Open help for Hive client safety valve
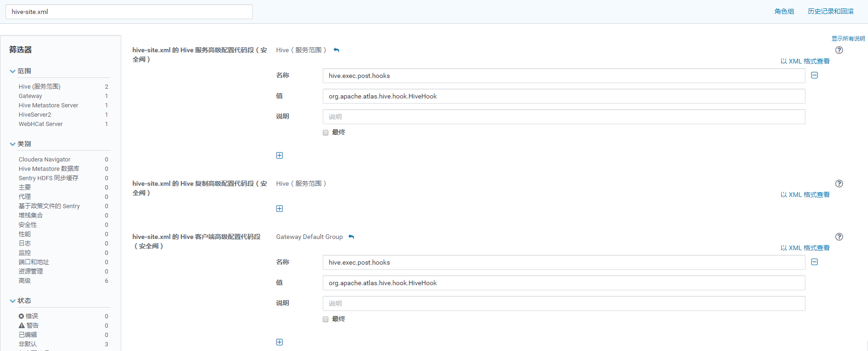Image resolution: width=868 pixels, height=351 pixels. [839, 237]
